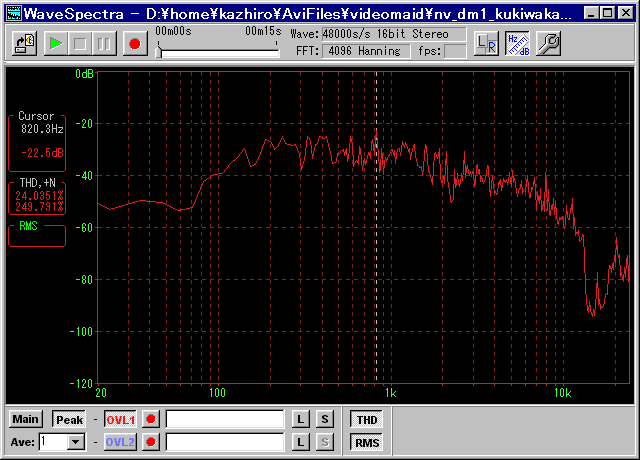
Task: Open the Ave averaging count dropdown
Action: [75, 442]
